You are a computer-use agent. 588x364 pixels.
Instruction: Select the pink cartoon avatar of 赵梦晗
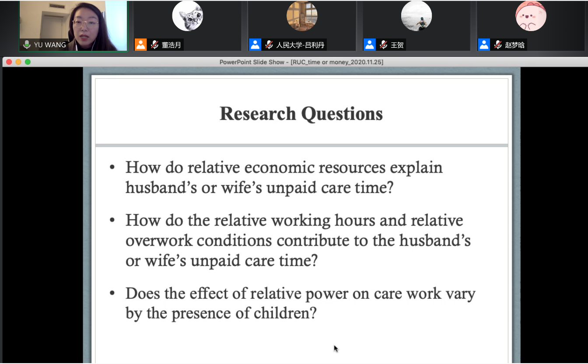click(x=531, y=16)
